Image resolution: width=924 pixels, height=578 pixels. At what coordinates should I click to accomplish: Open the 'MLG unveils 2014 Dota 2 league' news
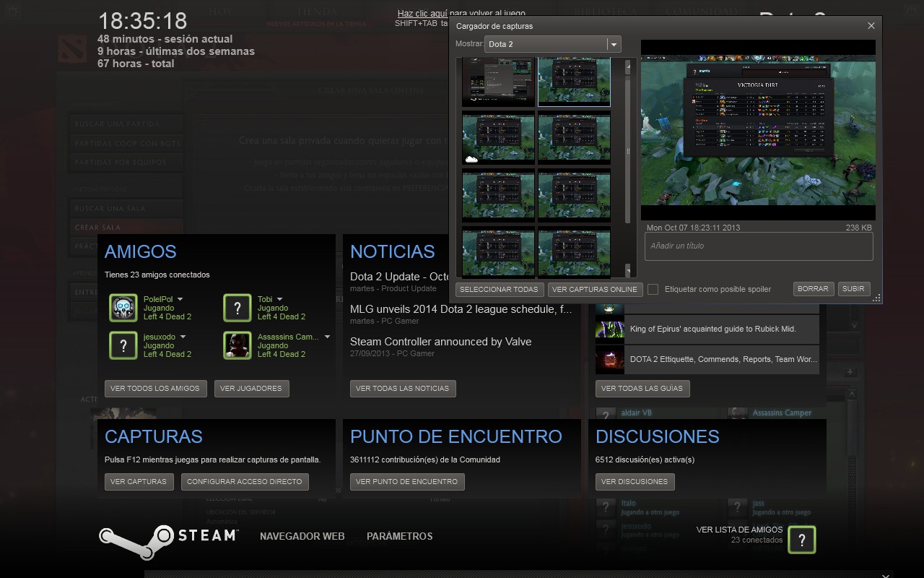point(461,309)
